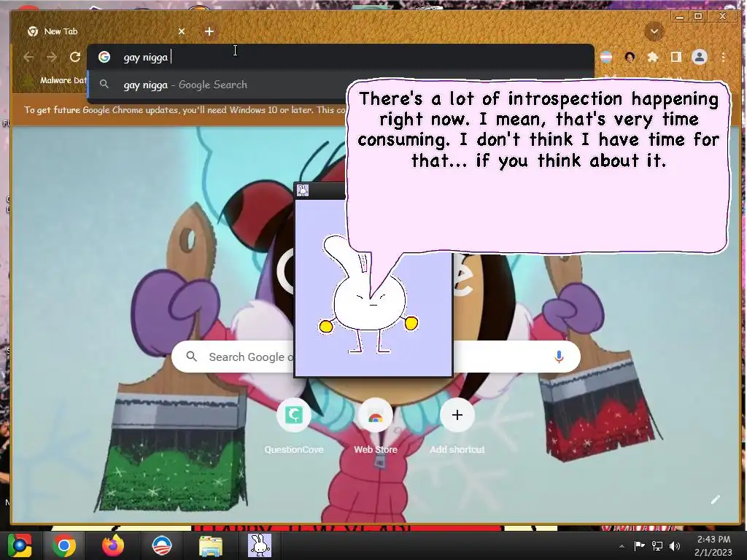Open Chrome's three-dot menu
The image size is (747, 560).
click(x=723, y=57)
